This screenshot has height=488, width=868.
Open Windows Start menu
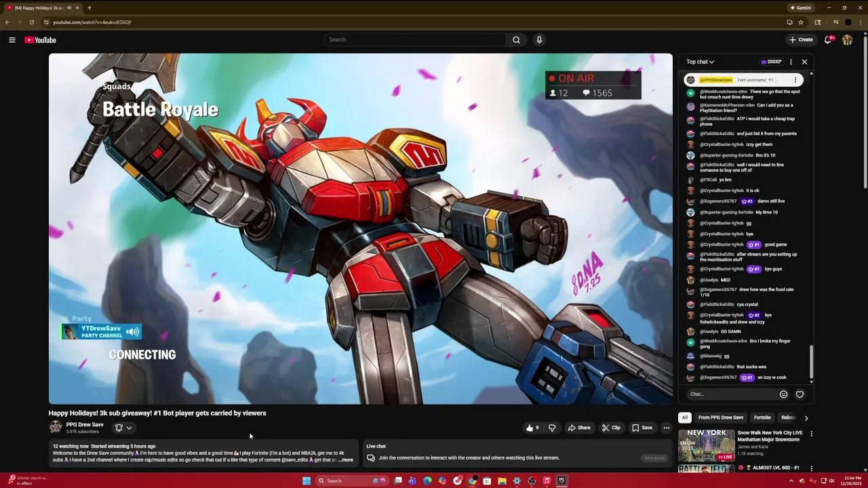click(x=307, y=481)
